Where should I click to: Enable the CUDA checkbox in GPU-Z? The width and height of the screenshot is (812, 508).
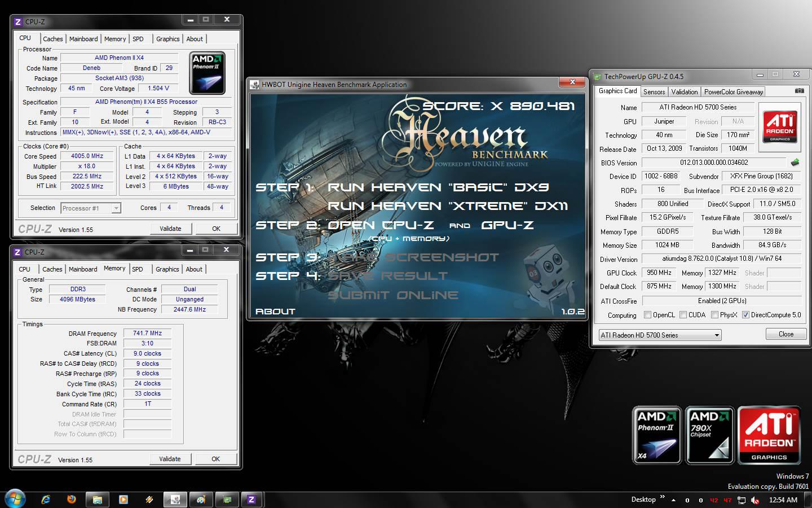[683, 315]
